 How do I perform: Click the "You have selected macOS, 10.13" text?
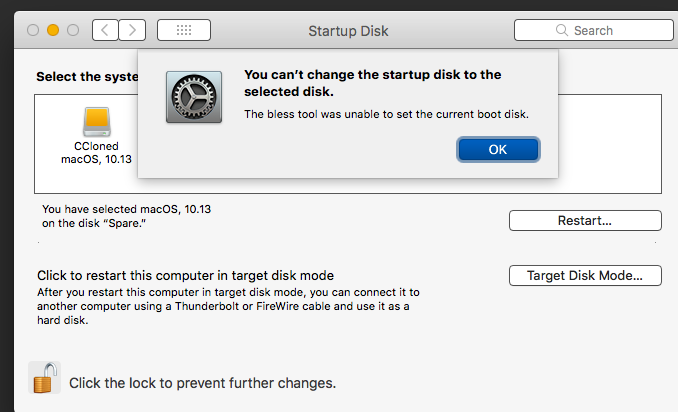pos(126,209)
